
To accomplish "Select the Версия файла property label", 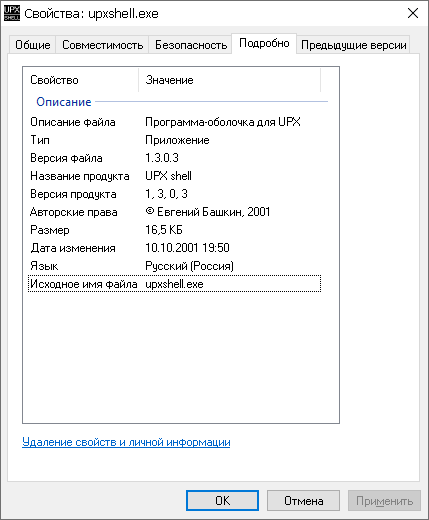I will pos(66,158).
